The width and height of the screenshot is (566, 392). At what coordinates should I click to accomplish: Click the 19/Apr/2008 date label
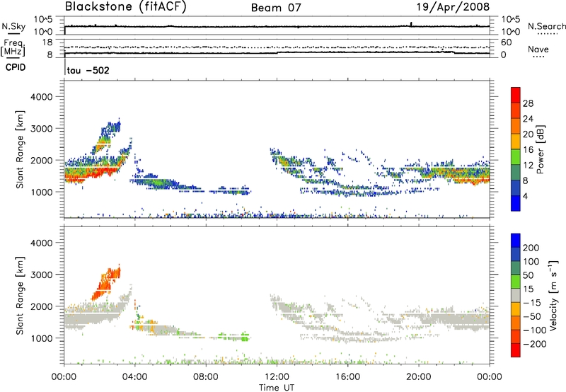[x=453, y=7]
